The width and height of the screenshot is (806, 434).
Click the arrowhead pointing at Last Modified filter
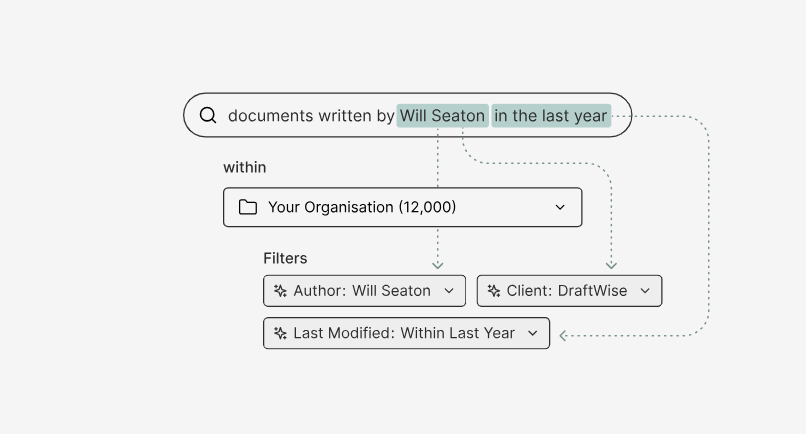pos(564,336)
